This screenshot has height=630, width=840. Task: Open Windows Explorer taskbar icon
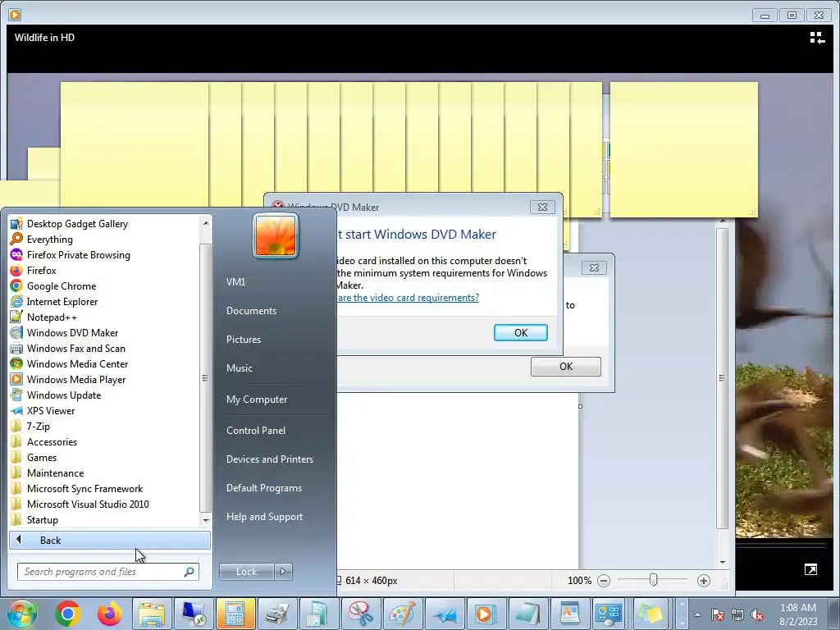(152, 614)
